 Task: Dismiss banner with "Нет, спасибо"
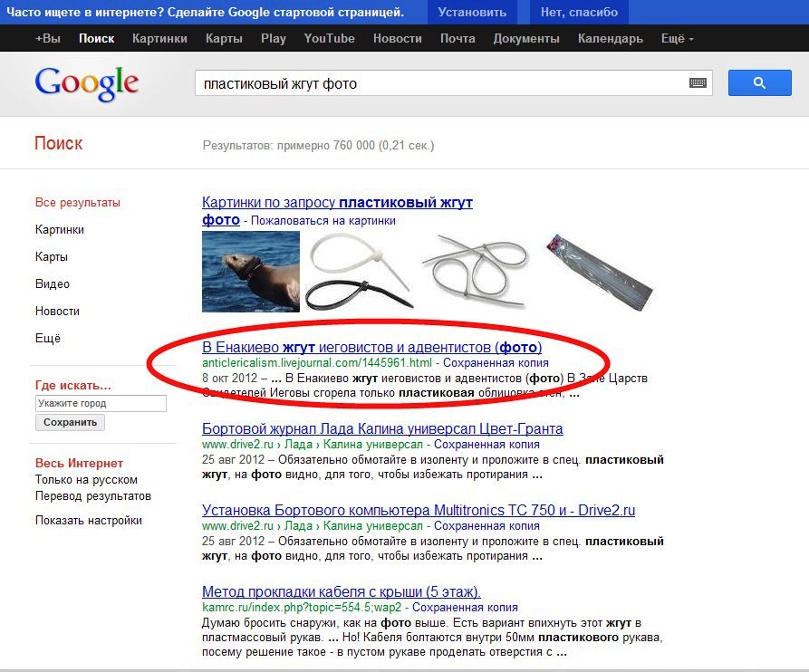(x=579, y=12)
